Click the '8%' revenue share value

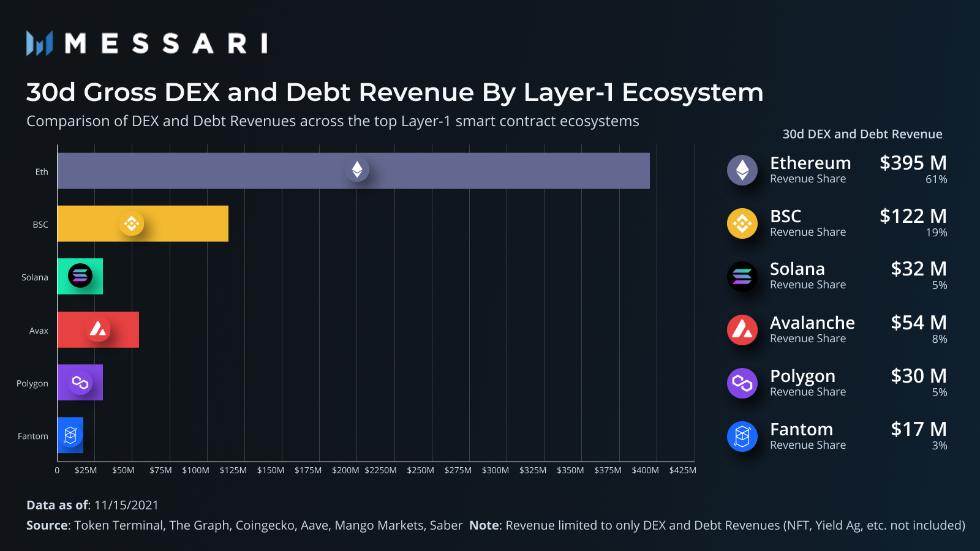(940, 339)
